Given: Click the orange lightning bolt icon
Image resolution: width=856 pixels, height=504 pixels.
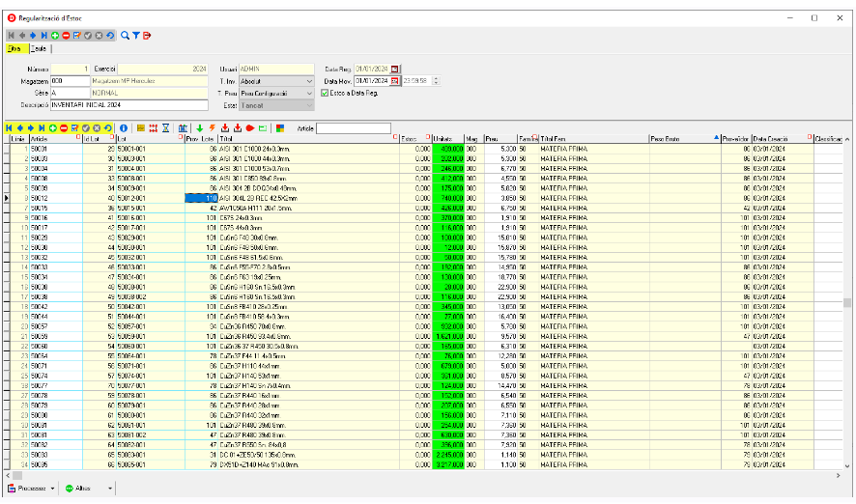Looking at the screenshot, I should coord(212,128).
